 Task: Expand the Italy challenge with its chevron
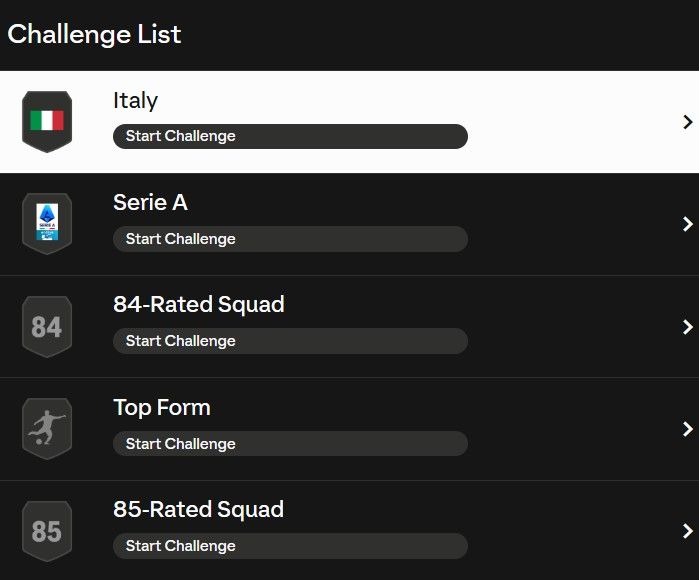[x=687, y=122]
